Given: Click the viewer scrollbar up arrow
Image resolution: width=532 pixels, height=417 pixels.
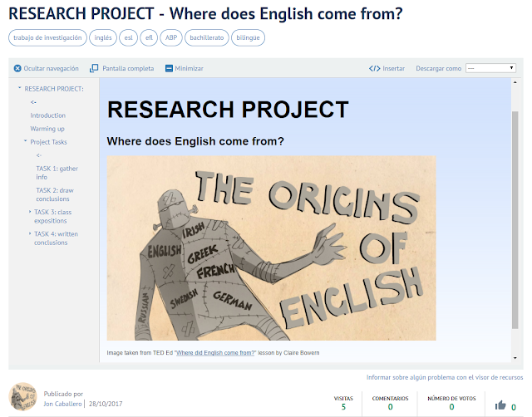Looking at the screenshot, I should pos(515,82).
